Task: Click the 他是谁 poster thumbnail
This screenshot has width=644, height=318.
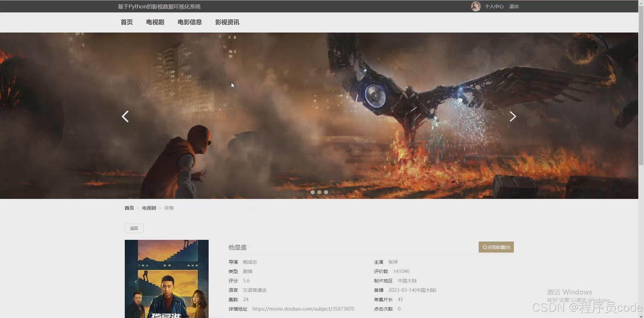Action: [x=167, y=279]
